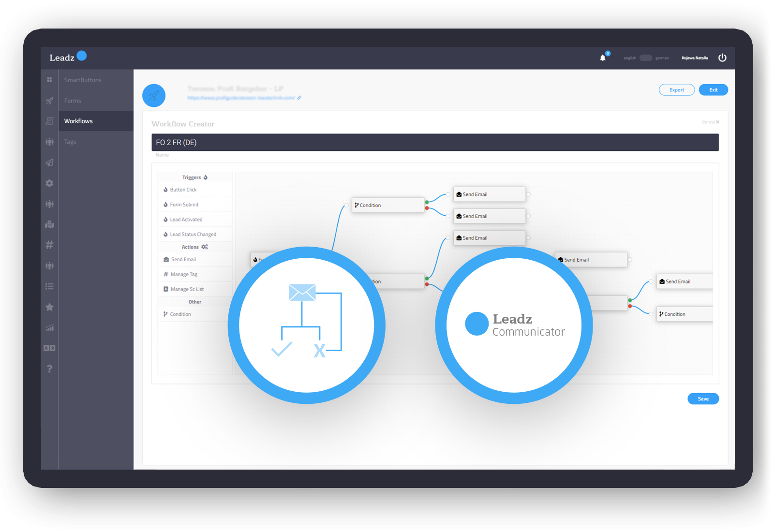Open the paper plane icon in sidebar

coord(49,163)
